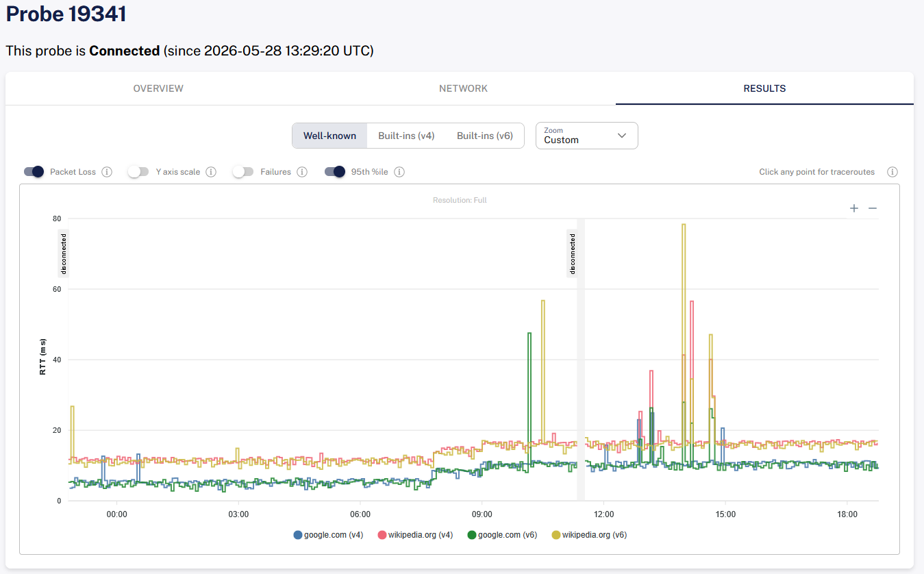Switch off the 95th %ile toggle
This screenshot has width=924, height=574.
pyautogui.click(x=335, y=172)
